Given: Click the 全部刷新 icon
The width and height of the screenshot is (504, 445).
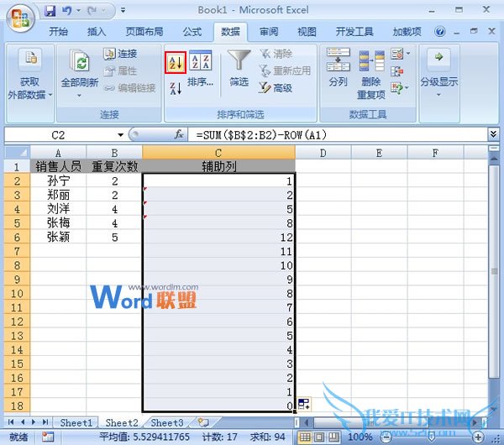Looking at the screenshot, I should coord(80,60).
